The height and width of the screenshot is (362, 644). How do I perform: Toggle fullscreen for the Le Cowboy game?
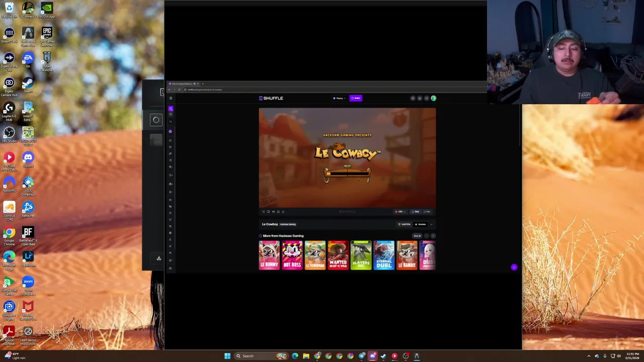(263, 212)
